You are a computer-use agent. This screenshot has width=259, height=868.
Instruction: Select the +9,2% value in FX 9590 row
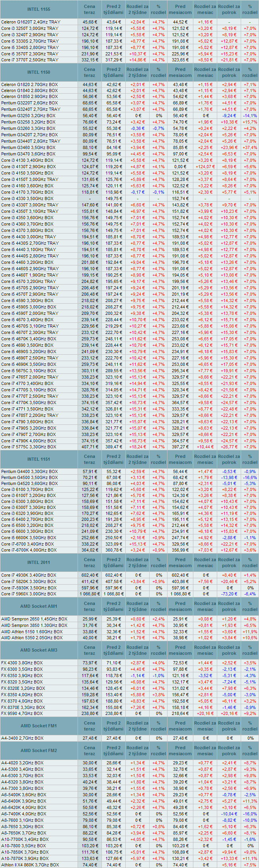(x=250, y=713)
